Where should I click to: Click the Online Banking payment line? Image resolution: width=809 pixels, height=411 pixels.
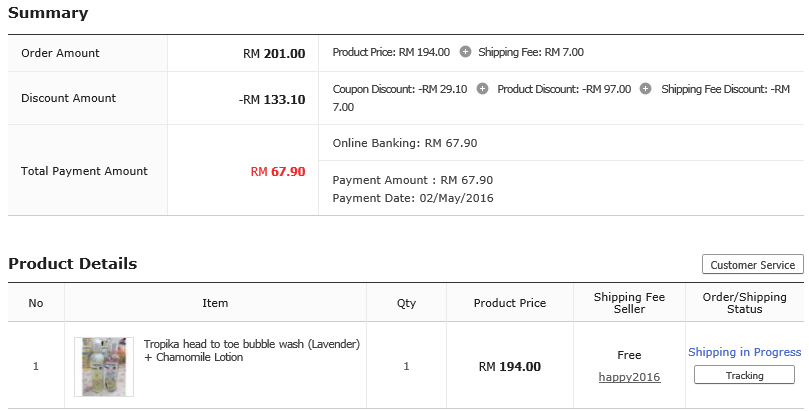click(x=405, y=143)
